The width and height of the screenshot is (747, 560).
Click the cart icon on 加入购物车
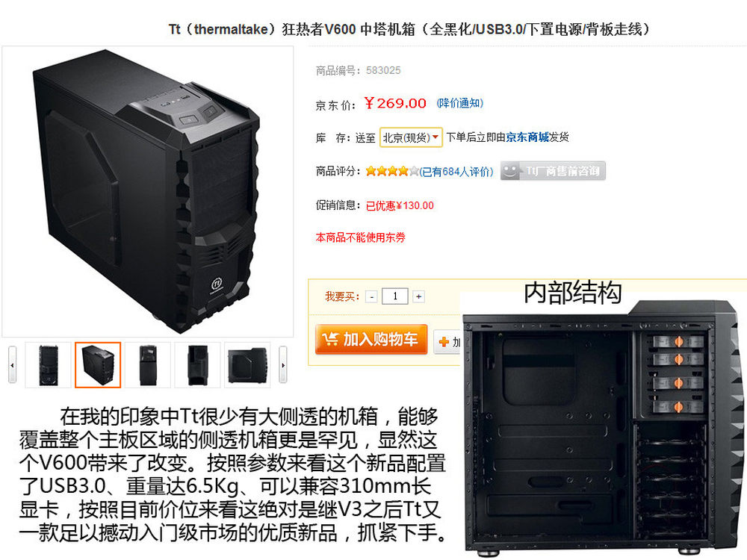pyautogui.click(x=329, y=340)
